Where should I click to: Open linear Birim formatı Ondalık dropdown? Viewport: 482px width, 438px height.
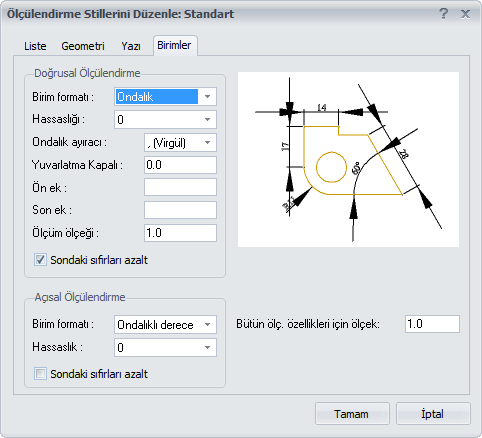click(165, 97)
